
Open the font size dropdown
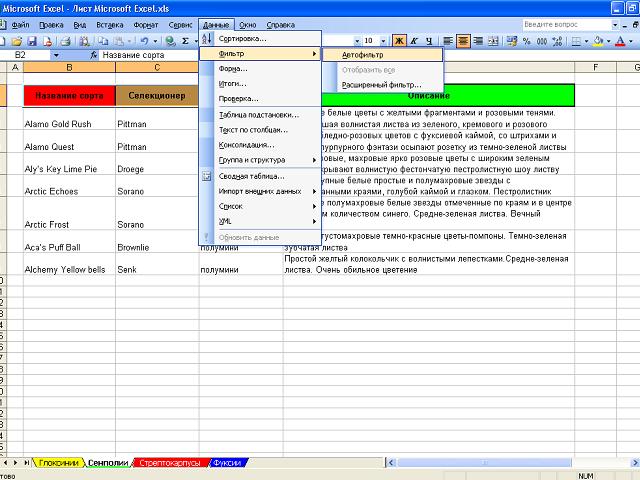[x=383, y=41]
